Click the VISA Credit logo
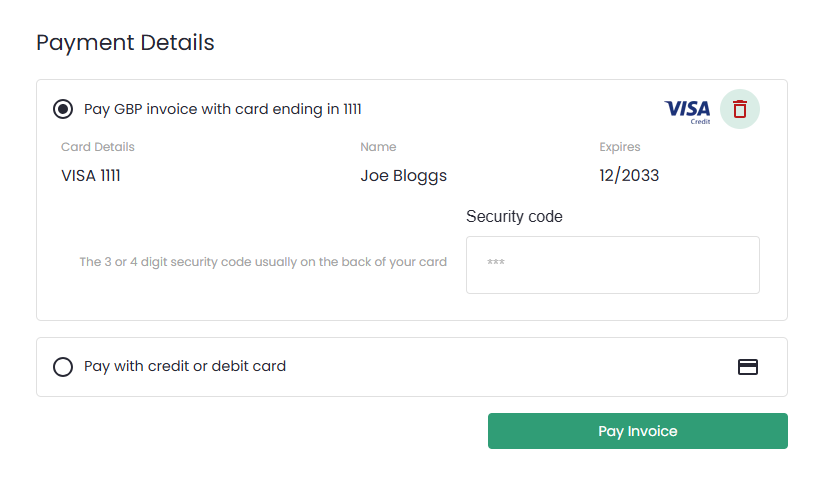Screen dimensions: 826x485 coord(687,110)
